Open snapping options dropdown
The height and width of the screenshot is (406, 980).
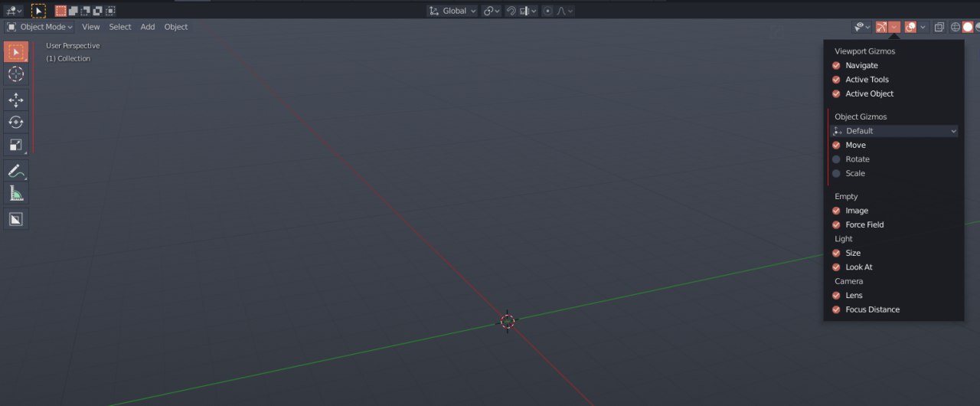coord(528,11)
